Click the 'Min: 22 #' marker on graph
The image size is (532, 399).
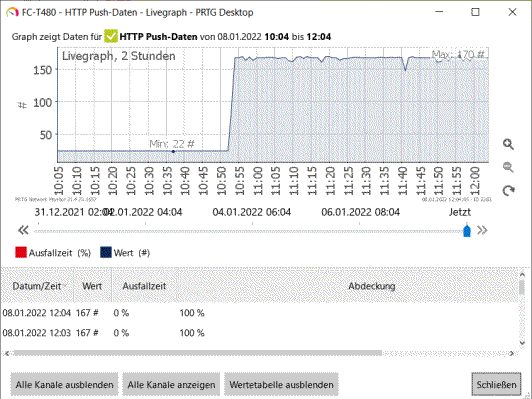click(173, 151)
